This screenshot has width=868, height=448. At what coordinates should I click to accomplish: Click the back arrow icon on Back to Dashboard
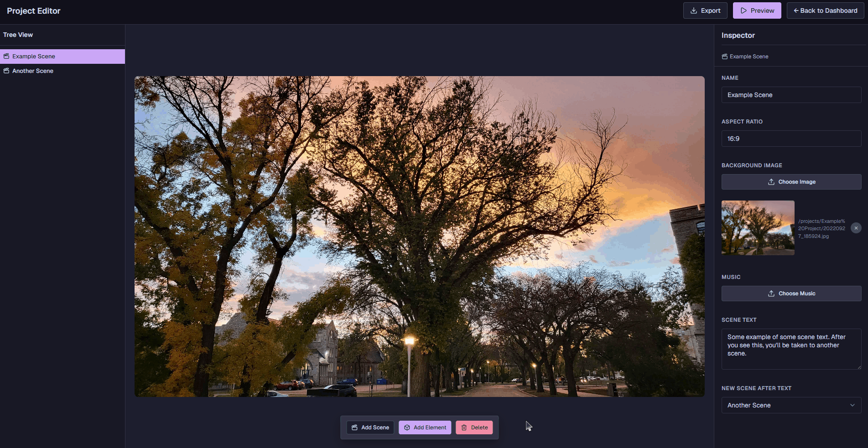tap(795, 10)
